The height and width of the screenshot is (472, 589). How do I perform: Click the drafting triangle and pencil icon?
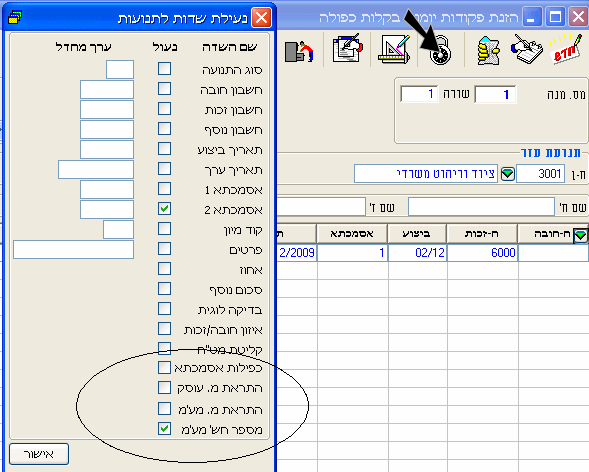point(394,49)
